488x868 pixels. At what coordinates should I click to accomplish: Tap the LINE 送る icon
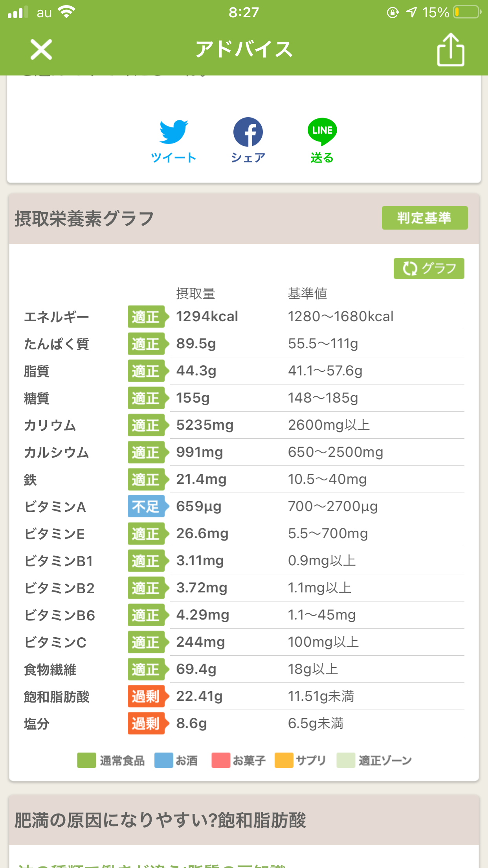pos(322,141)
